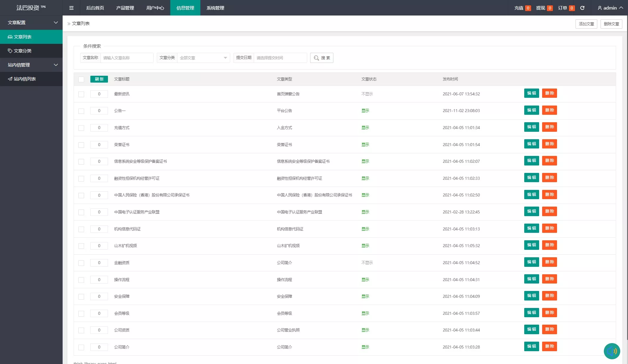Click the hamburger menu collapse icon
Screen dimensions: 628x364
coord(71,8)
